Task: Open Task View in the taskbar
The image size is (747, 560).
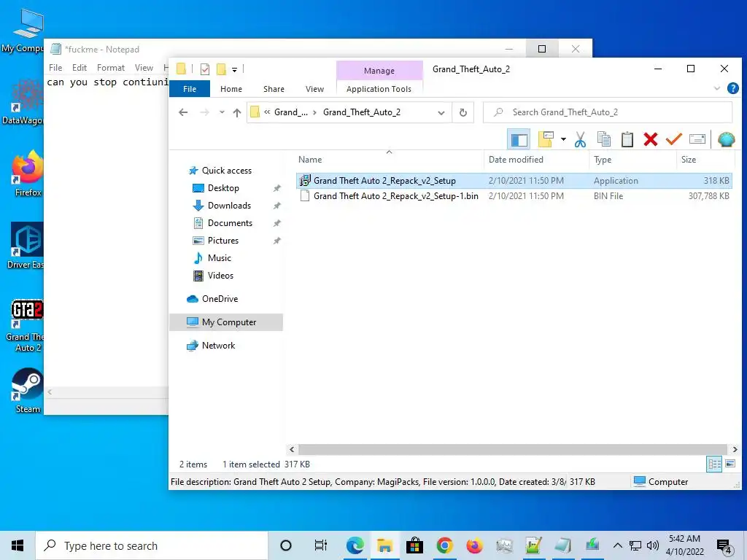Action: pos(321,545)
